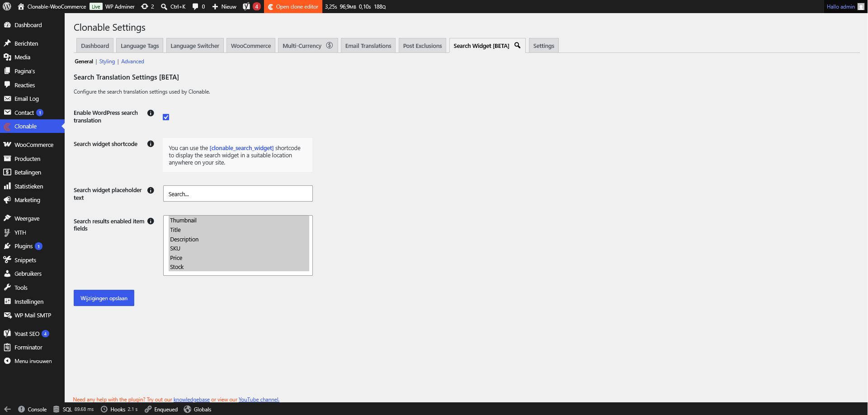Image resolution: width=868 pixels, height=415 pixels.
Task: Click the Berichten pin icon
Action: pos(7,43)
